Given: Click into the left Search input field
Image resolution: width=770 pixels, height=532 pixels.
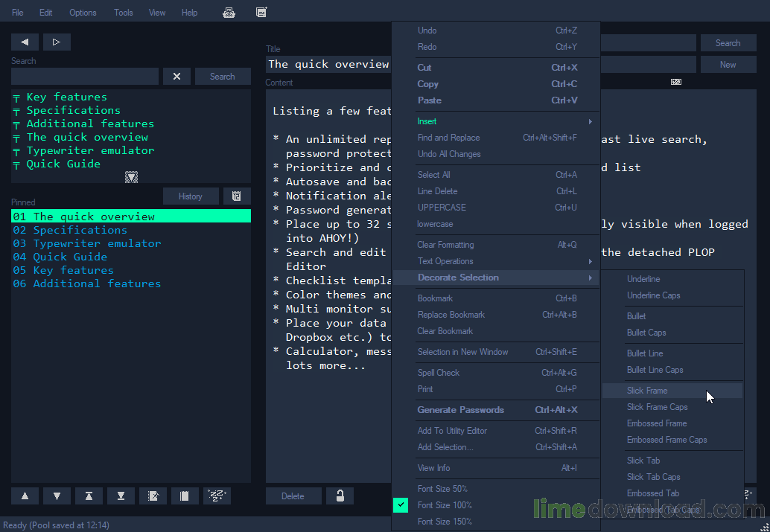Looking at the screenshot, I should click(x=85, y=77).
